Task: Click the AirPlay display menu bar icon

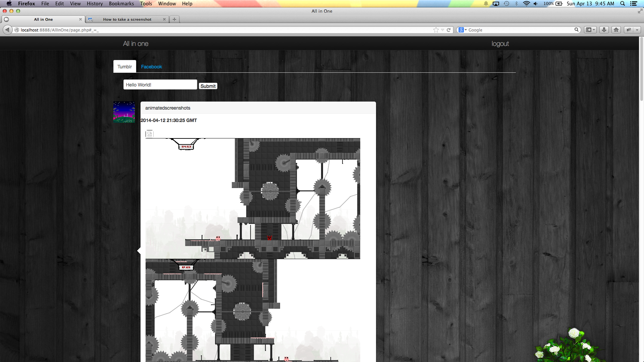Action: pyautogui.click(x=496, y=4)
